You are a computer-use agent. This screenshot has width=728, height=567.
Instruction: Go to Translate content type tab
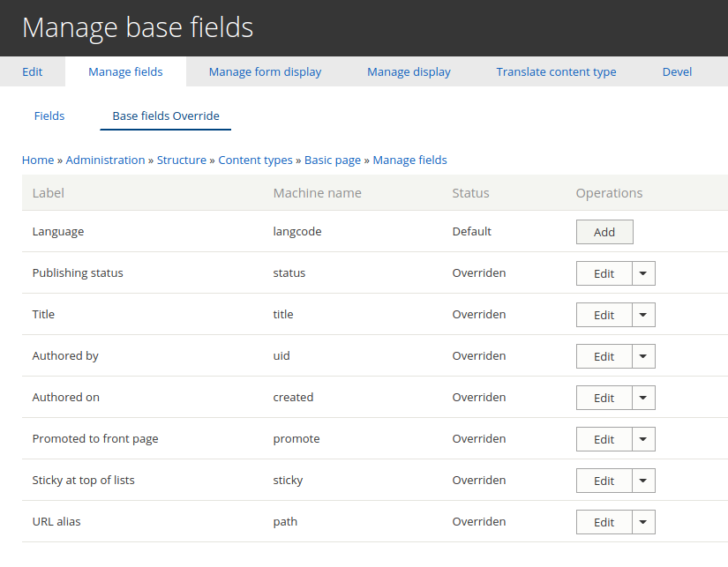click(x=556, y=72)
